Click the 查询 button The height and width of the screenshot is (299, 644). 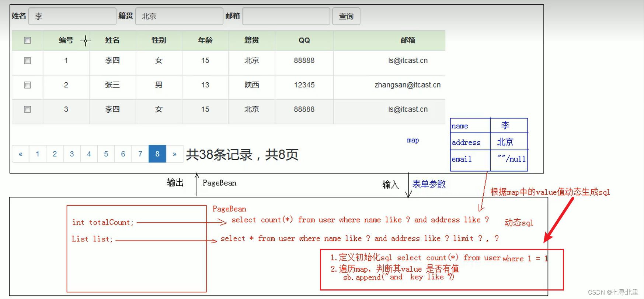(x=346, y=16)
